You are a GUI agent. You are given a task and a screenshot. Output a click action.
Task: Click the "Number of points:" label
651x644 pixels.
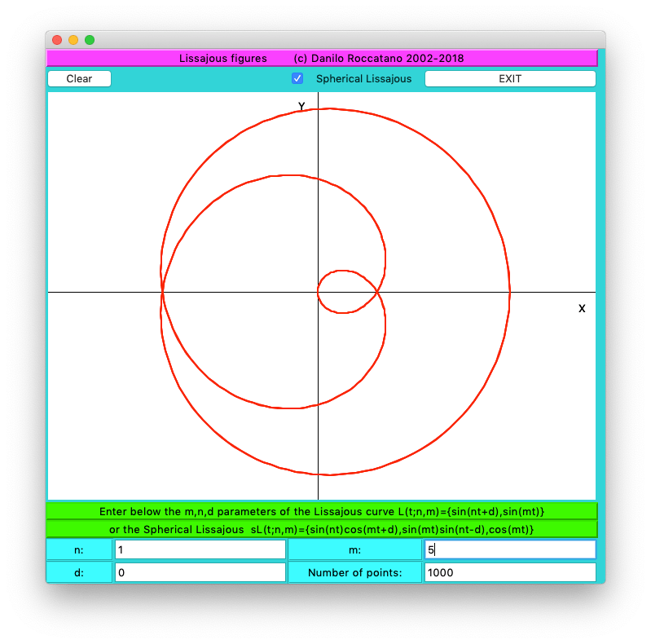354,572
